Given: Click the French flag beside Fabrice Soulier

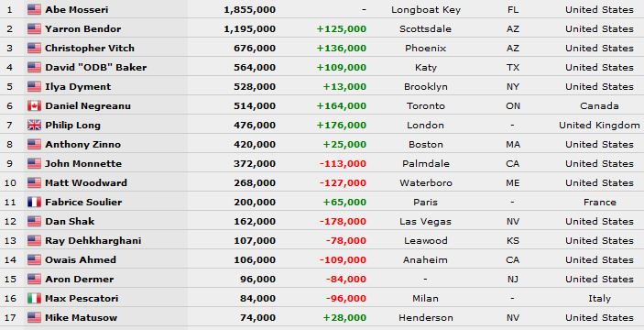Looking at the screenshot, I should pyautogui.click(x=34, y=203).
